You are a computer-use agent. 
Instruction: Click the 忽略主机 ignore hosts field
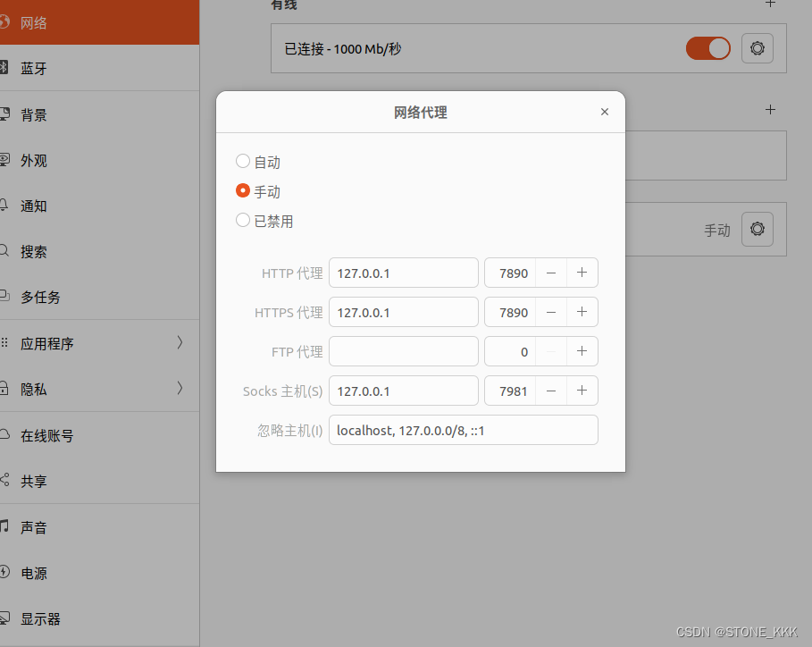point(464,431)
